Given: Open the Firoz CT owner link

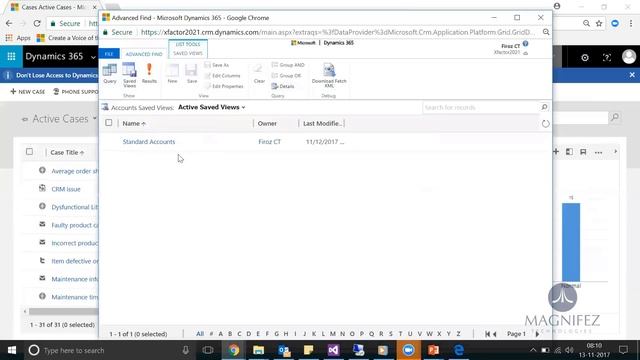Looking at the screenshot, I should (x=269, y=142).
